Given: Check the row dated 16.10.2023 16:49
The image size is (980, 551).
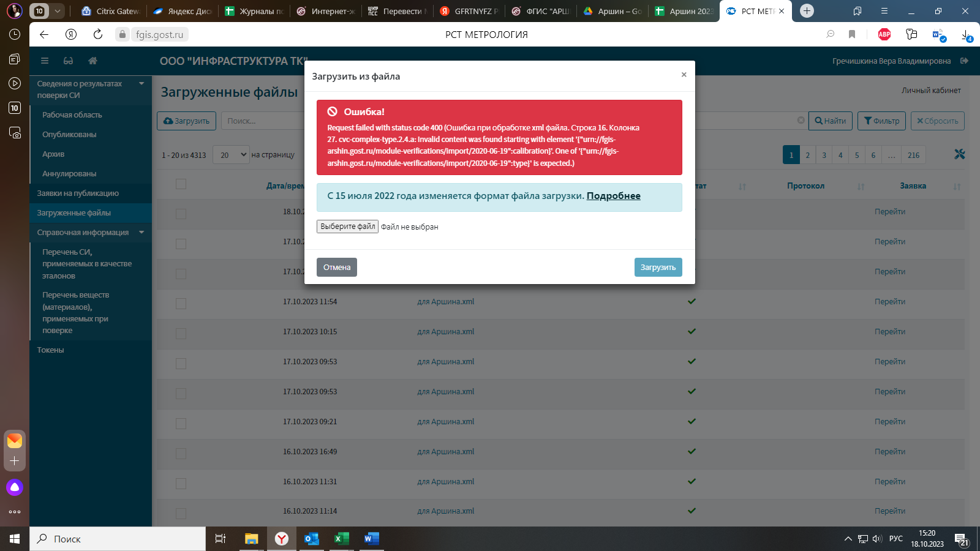Looking at the screenshot, I should pos(181,453).
